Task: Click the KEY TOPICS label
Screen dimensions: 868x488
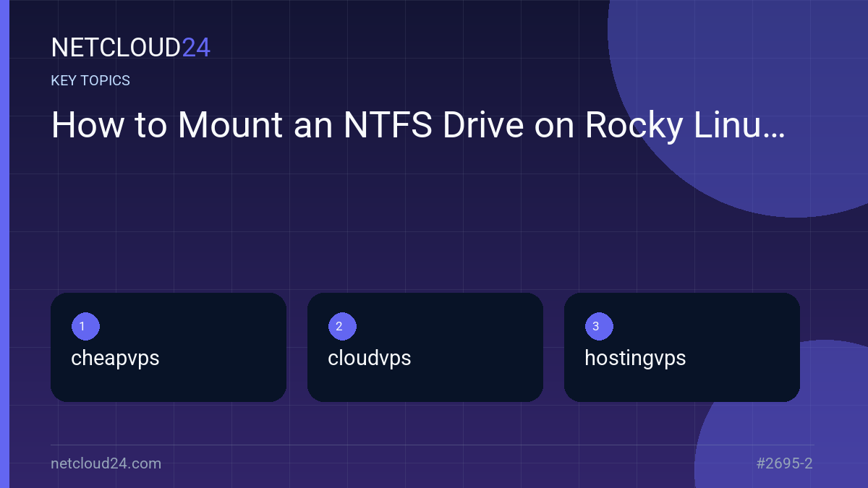Action: pos(90,81)
